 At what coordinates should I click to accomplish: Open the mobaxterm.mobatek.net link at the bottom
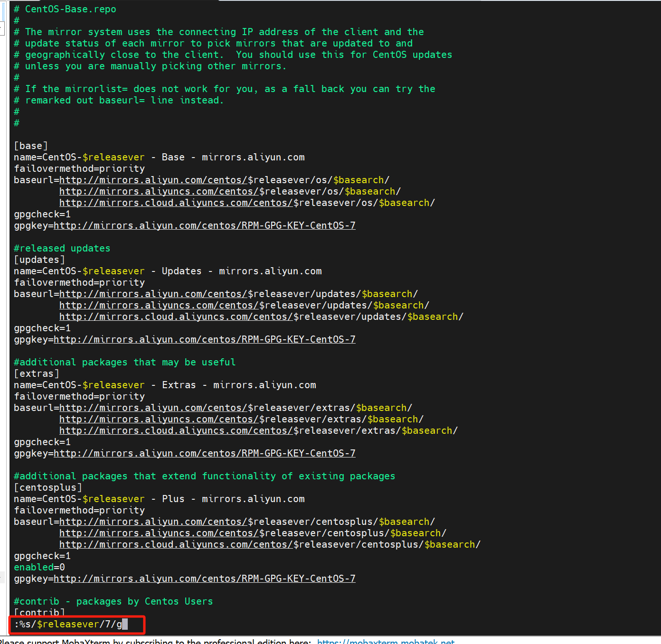click(386, 641)
